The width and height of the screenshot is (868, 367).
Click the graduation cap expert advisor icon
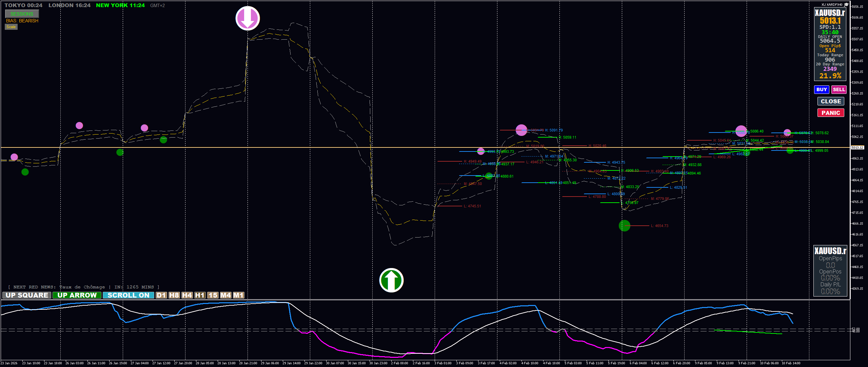846,4
